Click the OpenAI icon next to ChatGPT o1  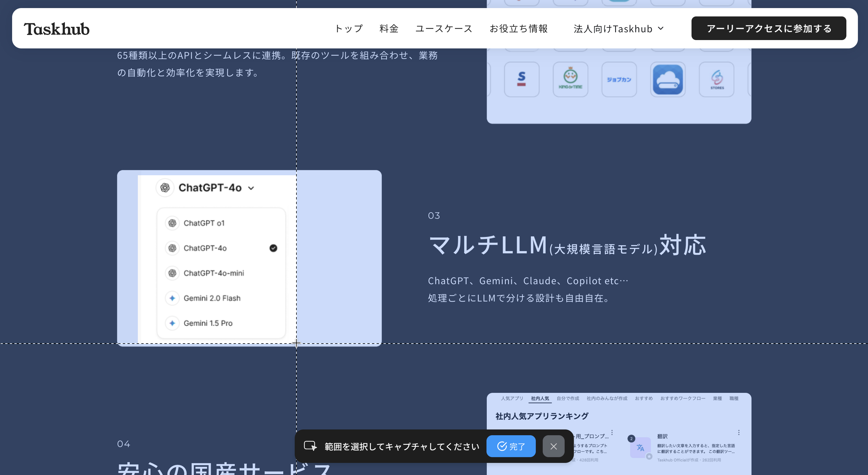(x=172, y=223)
